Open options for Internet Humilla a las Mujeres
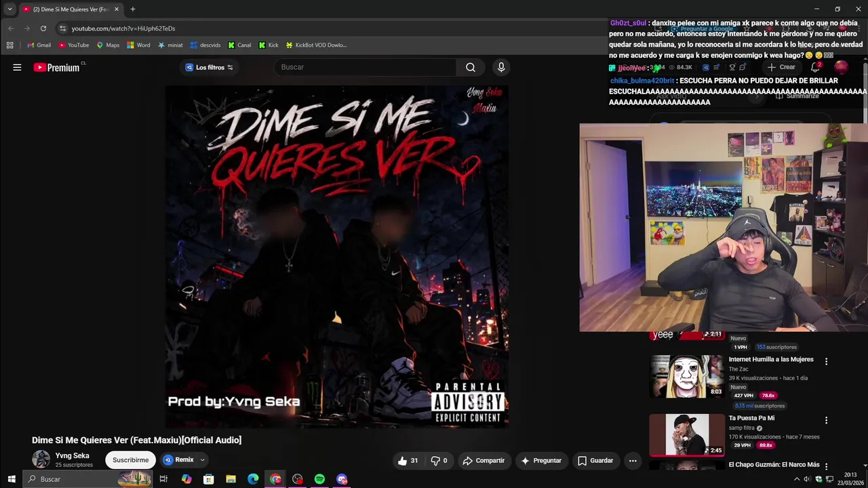 [826, 361]
